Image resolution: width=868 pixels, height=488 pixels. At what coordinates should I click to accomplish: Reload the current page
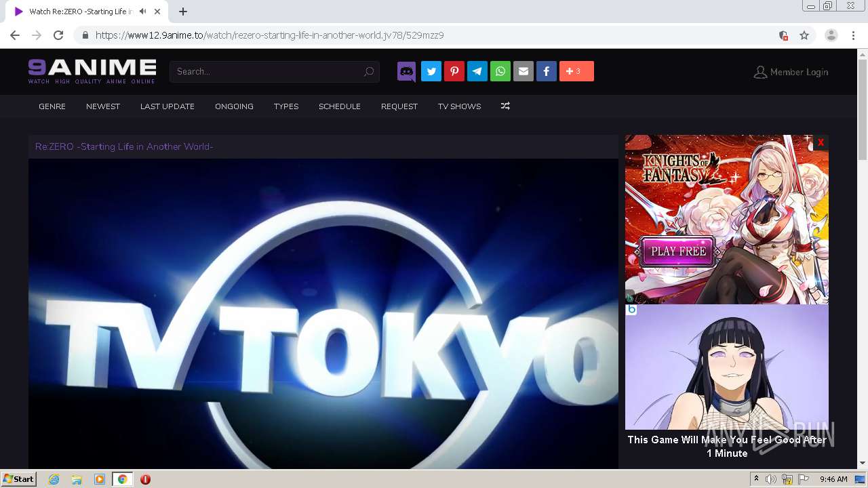[58, 35]
